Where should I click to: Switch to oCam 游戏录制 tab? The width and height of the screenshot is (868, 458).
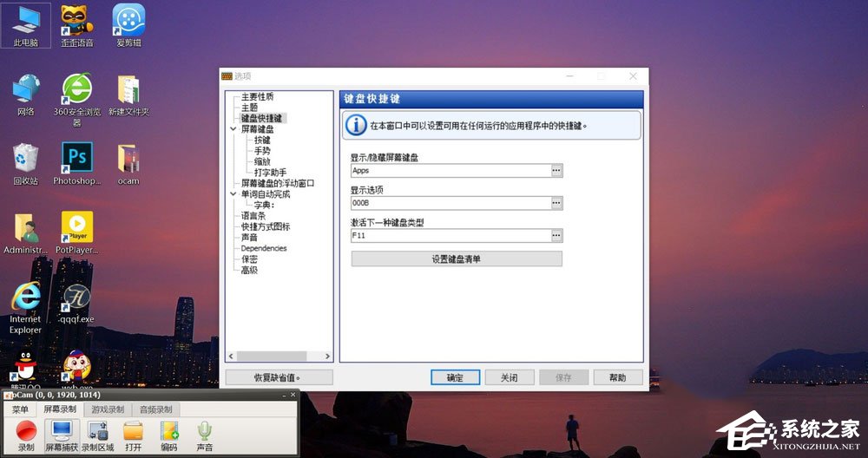coord(108,410)
